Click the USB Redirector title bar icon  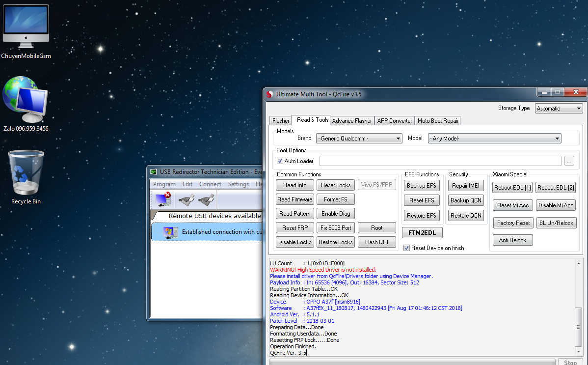point(153,171)
